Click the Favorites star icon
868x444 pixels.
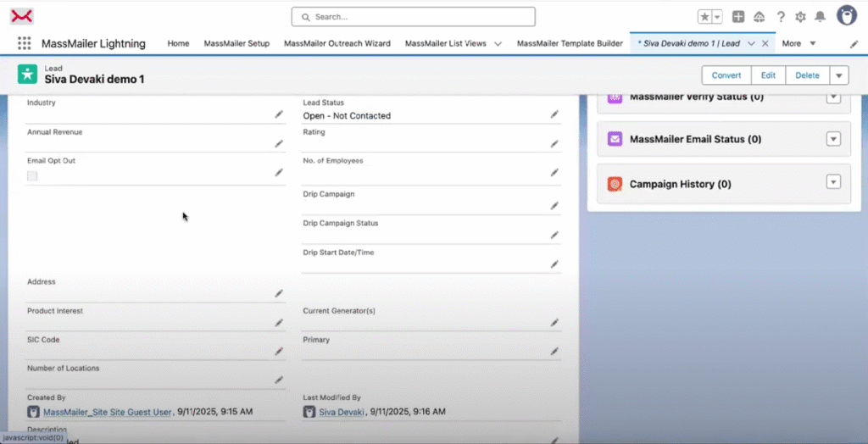(704, 17)
